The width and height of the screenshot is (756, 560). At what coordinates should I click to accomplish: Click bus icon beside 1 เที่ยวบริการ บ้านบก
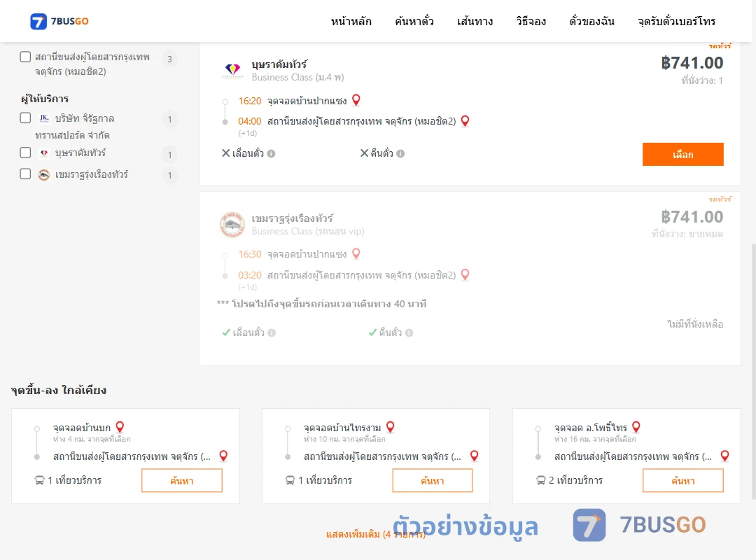click(x=39, y=480)
